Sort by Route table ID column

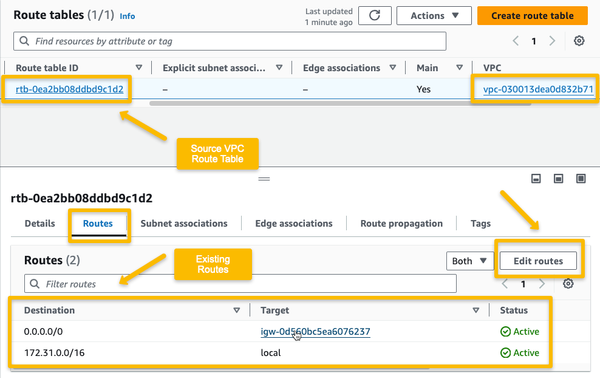click(x=139, y=68)
